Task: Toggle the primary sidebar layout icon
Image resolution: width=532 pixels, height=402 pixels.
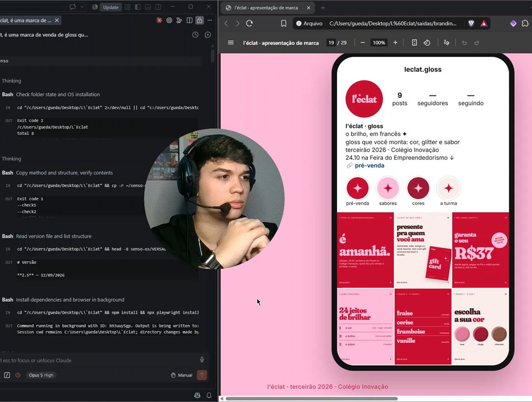Action: click(x=138, y=7)
